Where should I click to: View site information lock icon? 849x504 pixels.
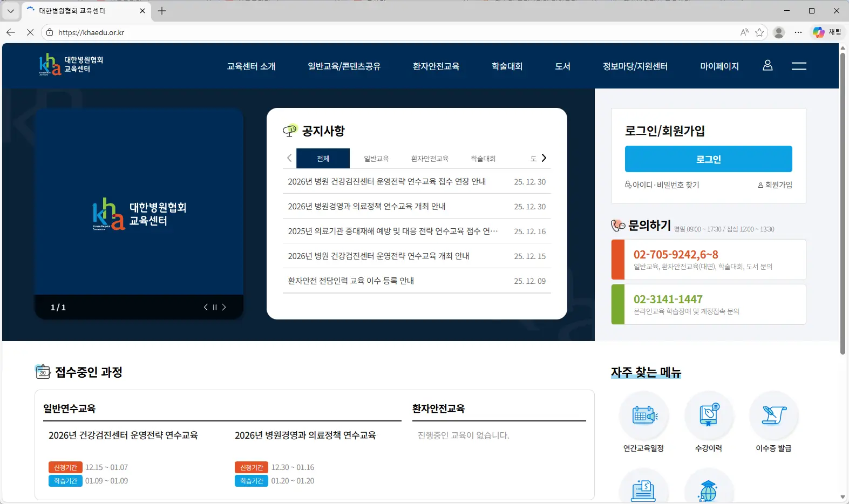(50, 32)
